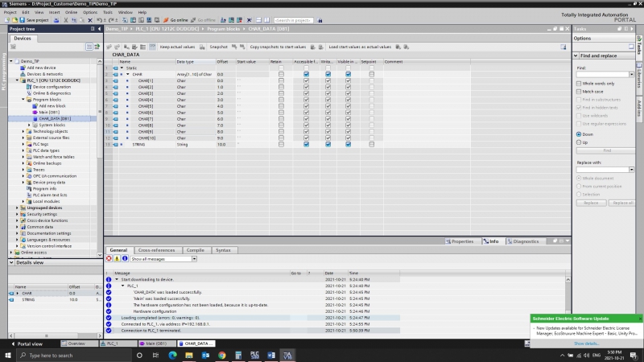Image resolution: width=644 pixels, height=362 pixels.
Task: Switch to Portal view
Action: coord(27,343)
